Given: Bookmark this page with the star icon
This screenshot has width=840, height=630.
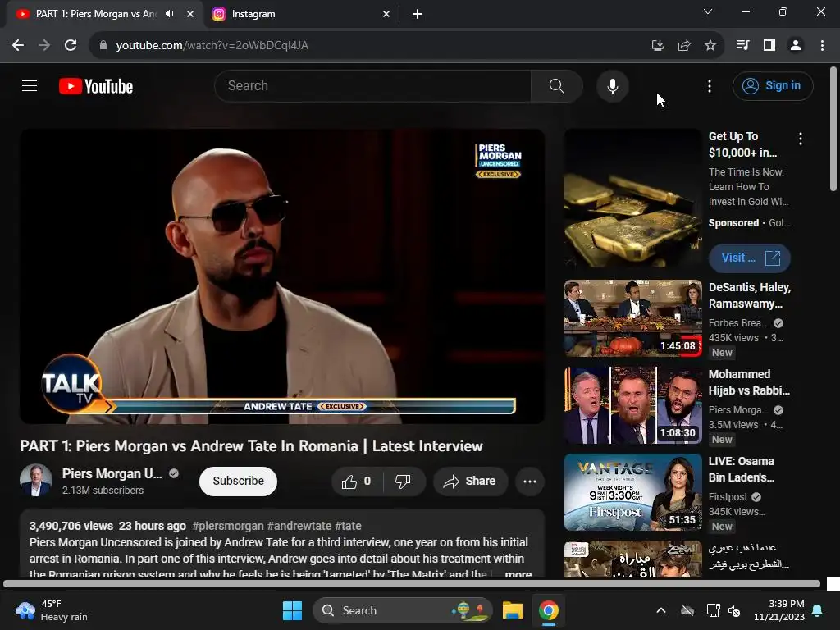Looking at the screenshot, I should pyautogui.click(x=710, y=46).
